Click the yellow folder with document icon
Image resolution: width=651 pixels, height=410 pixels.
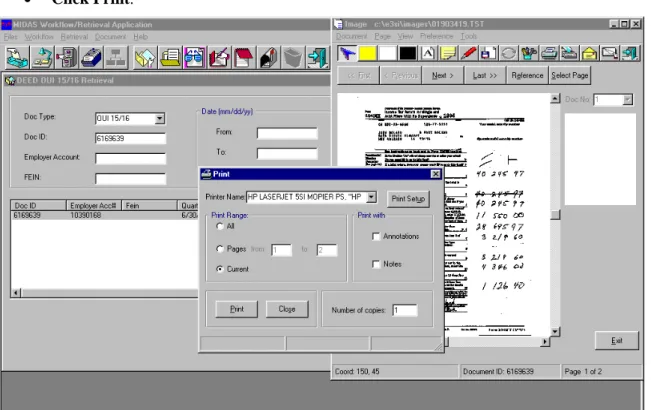click(170, 57)
